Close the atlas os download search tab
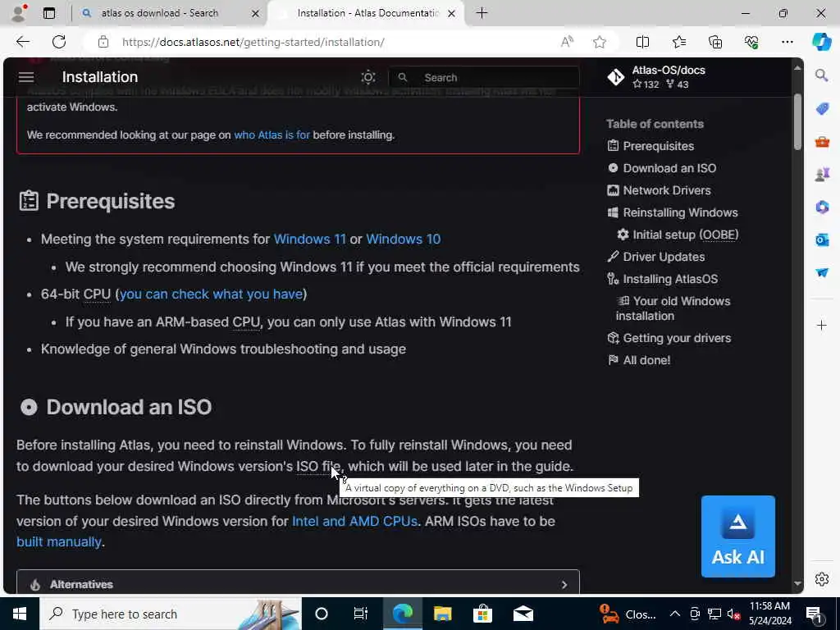 click(256, 13)
